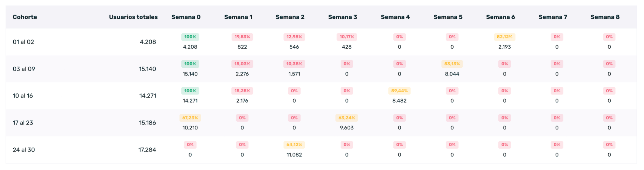Select the 17 al 23 cohort row label
The height and width of the screenshot is (170, 644).
click(23, 123)
